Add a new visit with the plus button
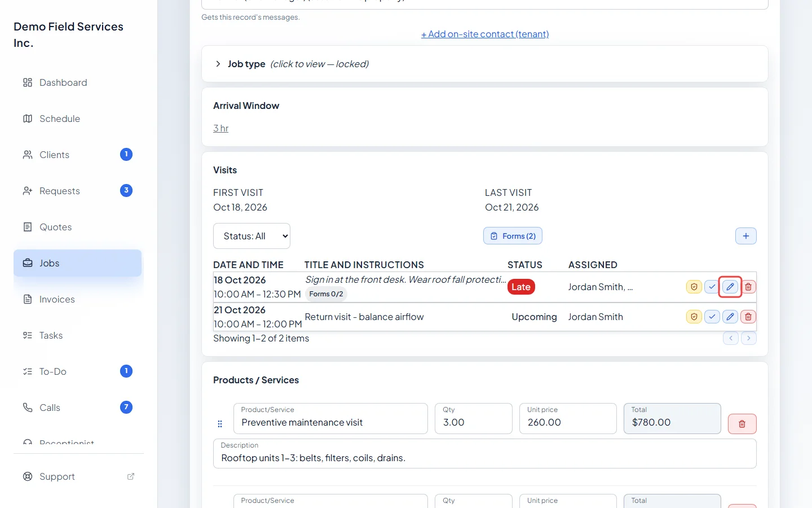812x508 pixels. [746, 236]
